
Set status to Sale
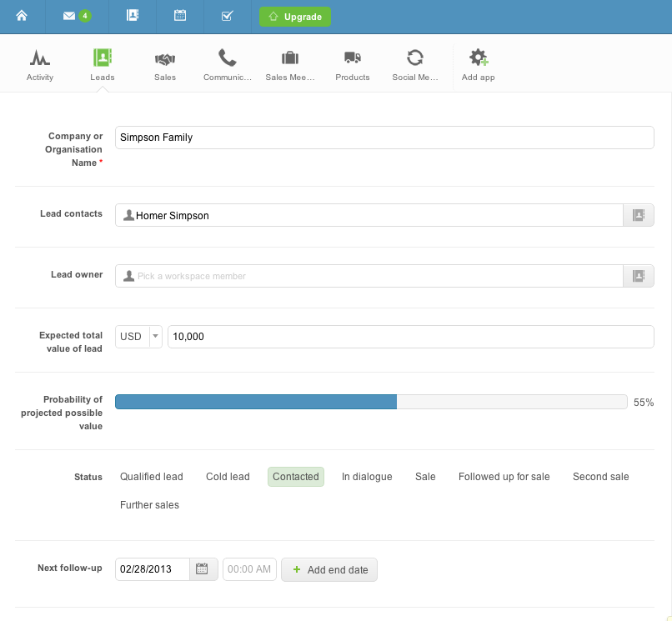tap(425, 477)
